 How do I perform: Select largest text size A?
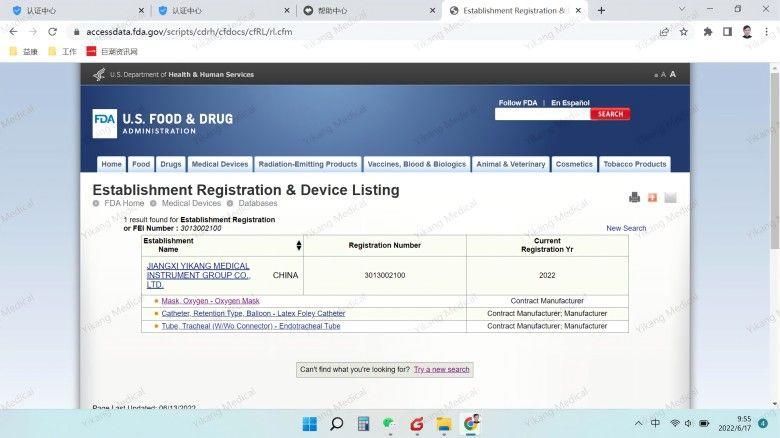click(x=673, y=74)
